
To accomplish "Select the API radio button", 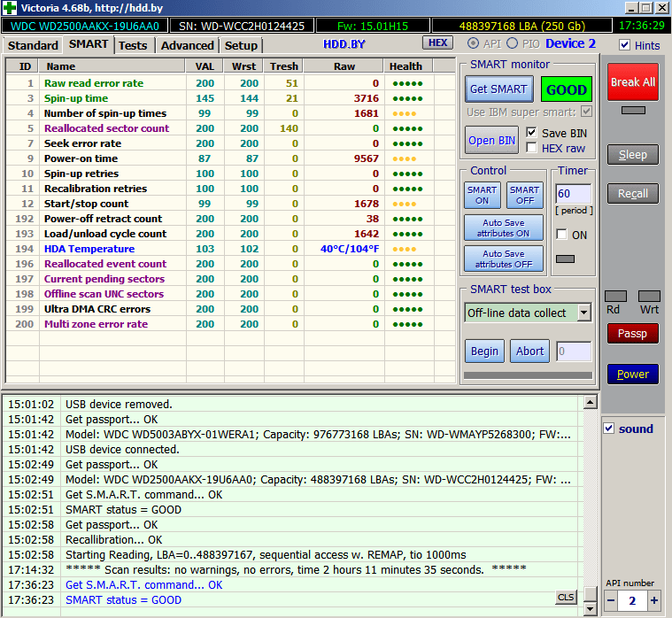I will tap(473, 43).
